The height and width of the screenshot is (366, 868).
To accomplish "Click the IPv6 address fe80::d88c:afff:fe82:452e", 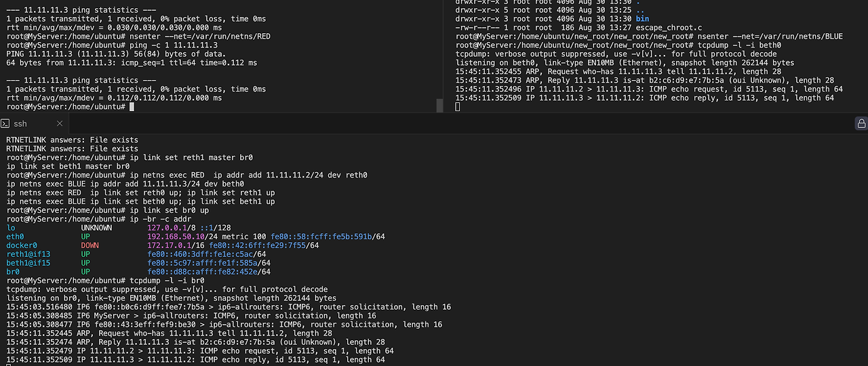I will click(202, 271).
